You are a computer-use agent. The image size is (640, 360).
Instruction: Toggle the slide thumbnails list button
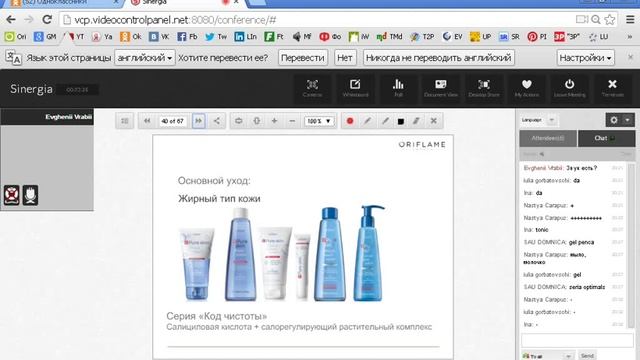click(x=124, y=121)
